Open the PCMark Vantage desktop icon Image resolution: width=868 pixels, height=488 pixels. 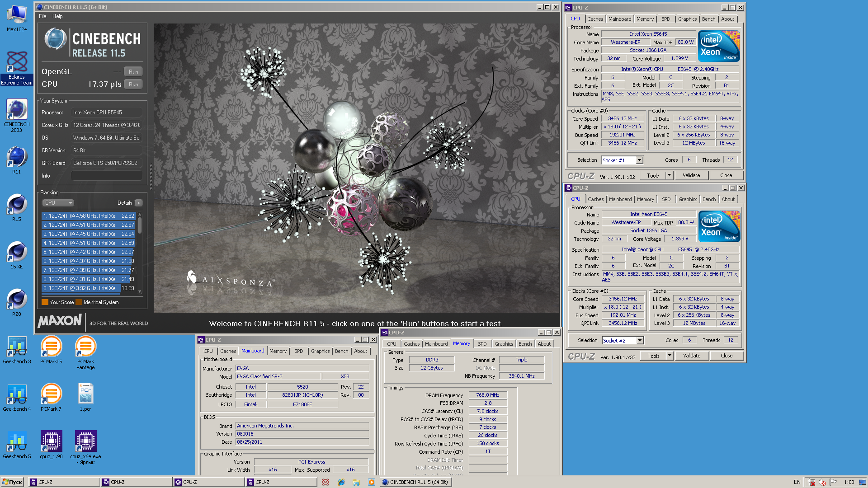tap(85, 353)
